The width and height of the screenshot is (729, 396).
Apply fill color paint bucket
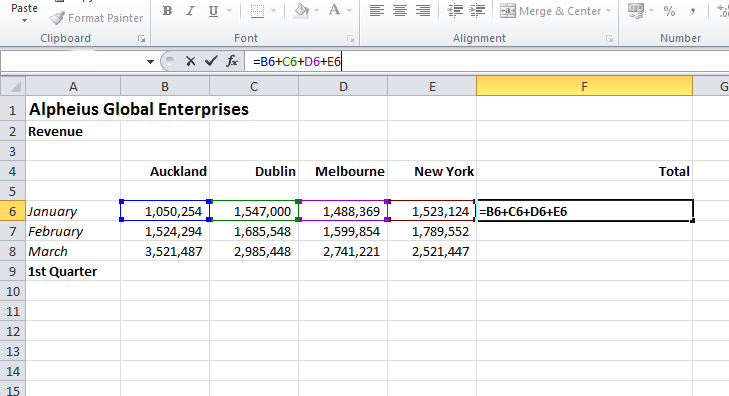click(302, 11)
